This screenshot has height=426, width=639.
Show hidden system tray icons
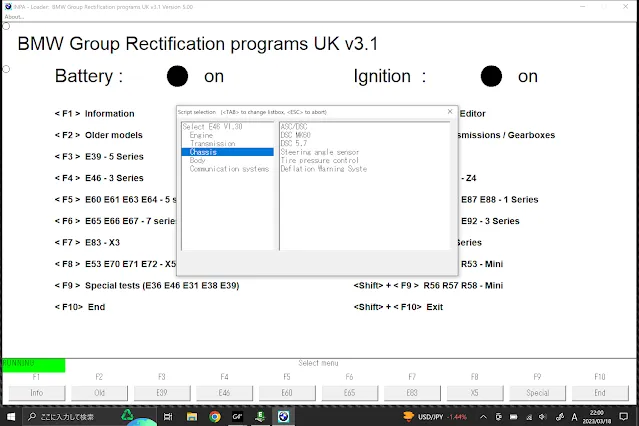pyautogui.click(x=483, y=417)
